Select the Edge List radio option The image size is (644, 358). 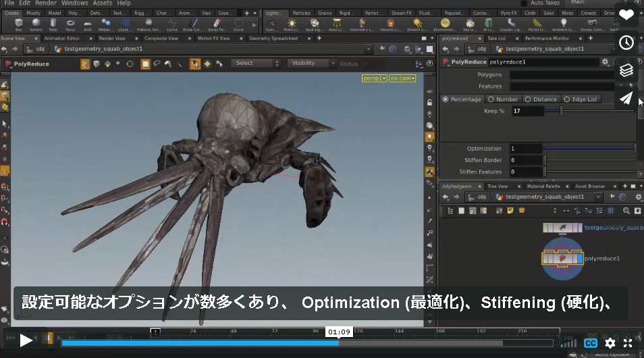pos(581,99)
